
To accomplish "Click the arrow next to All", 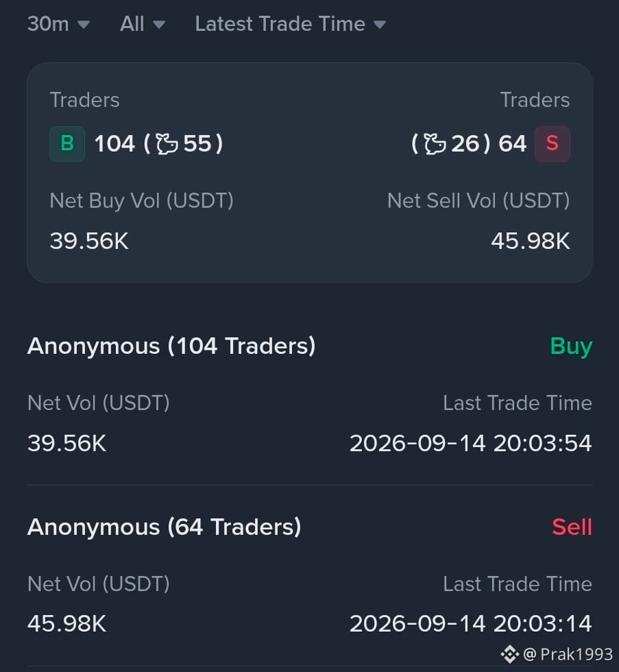I will click(x=159, y=25).
